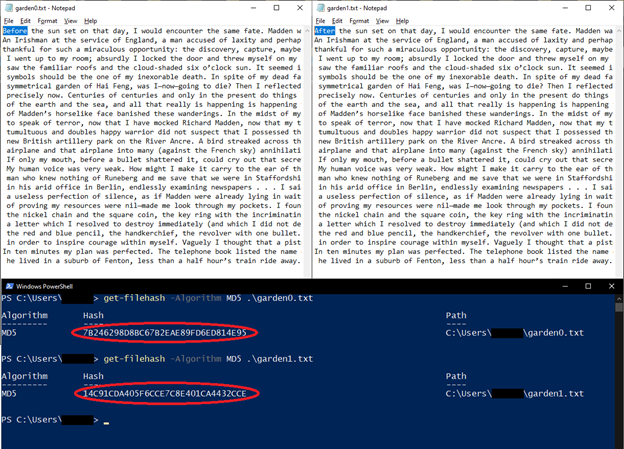The height and width of the screenshot is (449, 624).
Task: Click the MD5 hash starting with 7B246298
Action: pos(164,332)
